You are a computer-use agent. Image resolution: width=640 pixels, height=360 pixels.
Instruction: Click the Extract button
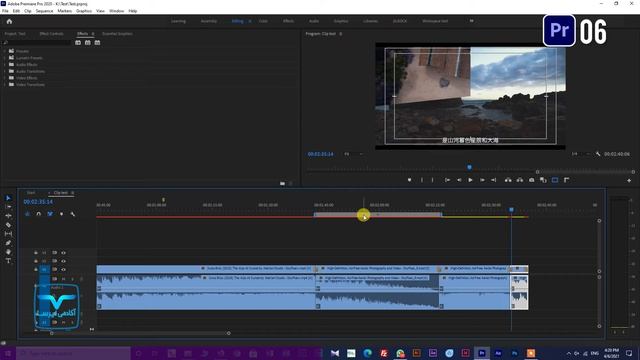click(x=520, y=180)
